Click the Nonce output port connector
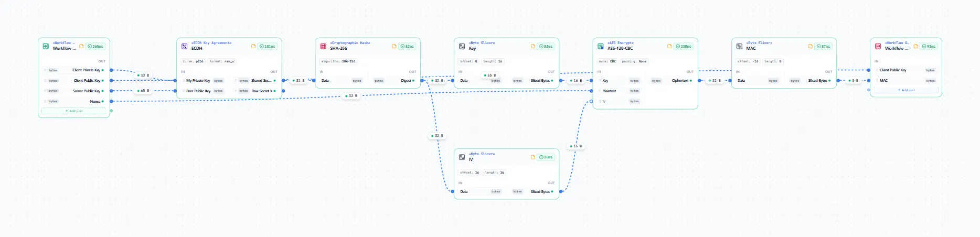The height and width of the screenshot is (237, 980). (111, 101)
